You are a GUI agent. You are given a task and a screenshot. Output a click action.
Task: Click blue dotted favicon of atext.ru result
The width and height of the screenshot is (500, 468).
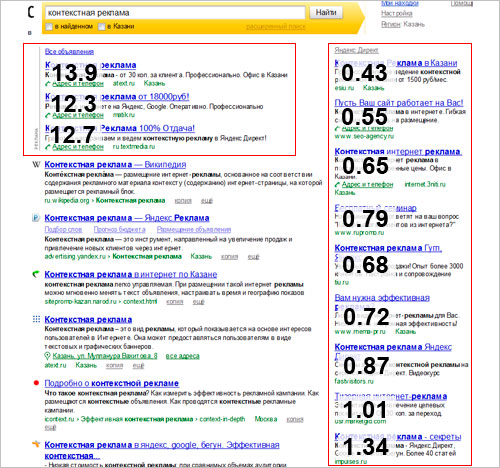36,319
